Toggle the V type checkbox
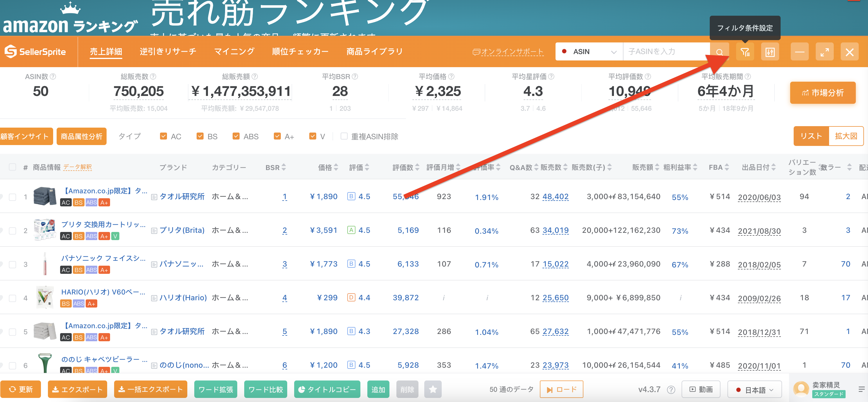This screenshot has width=868, height=402. click(x=313, y=136)
